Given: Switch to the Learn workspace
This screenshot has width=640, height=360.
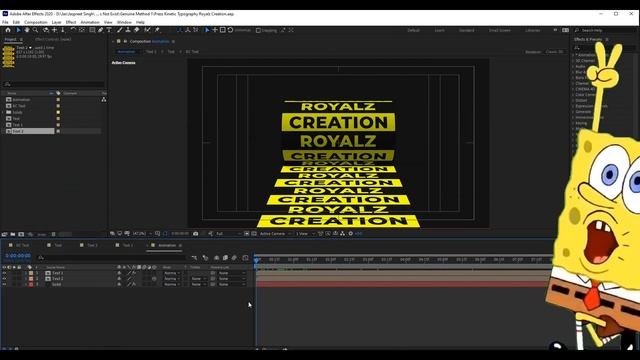Looking at the screenshot, I should click(x=440, y=30).
